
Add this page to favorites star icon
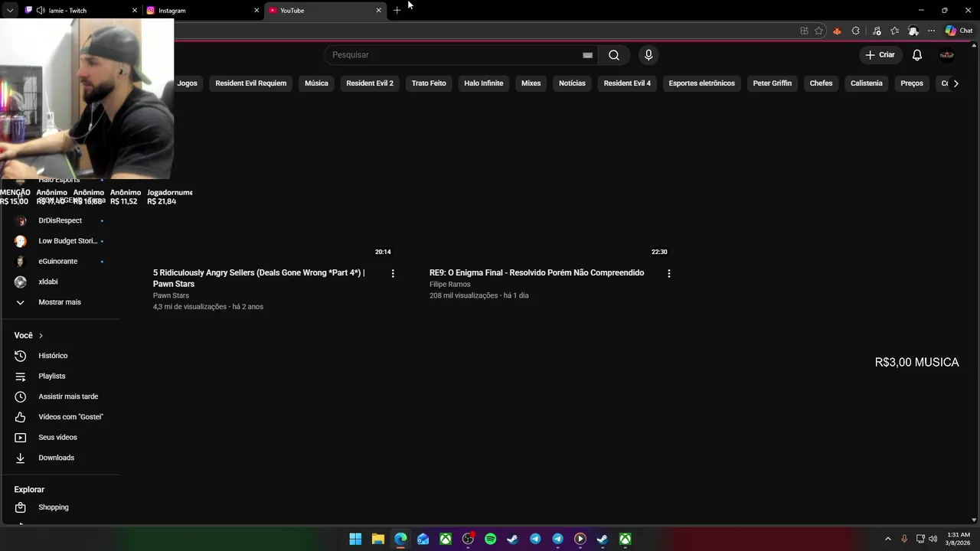(818, 31)
